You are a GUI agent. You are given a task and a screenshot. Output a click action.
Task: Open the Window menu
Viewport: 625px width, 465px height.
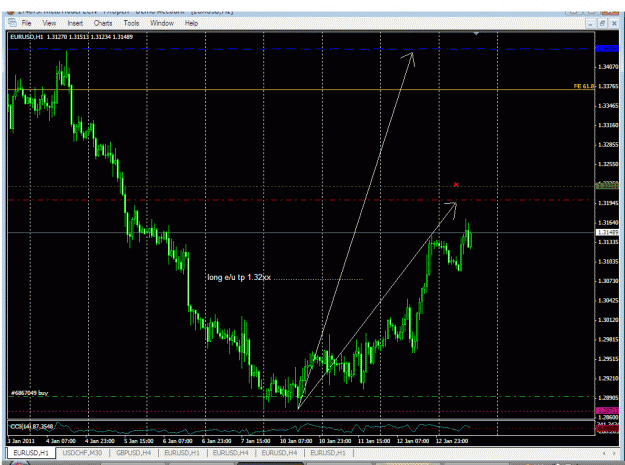pos(161,23)
